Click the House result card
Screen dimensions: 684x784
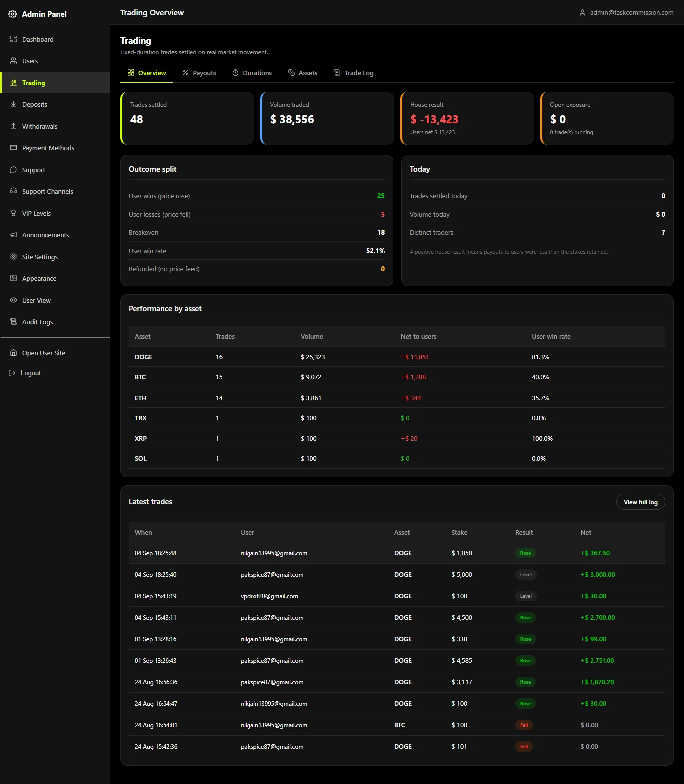click(x=467, y=118)
